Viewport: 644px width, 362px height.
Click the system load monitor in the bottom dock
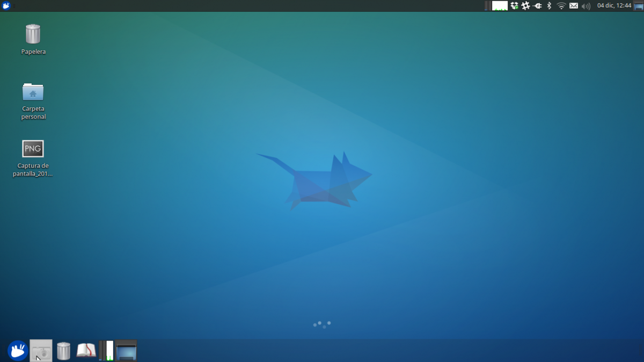[106, 351]
